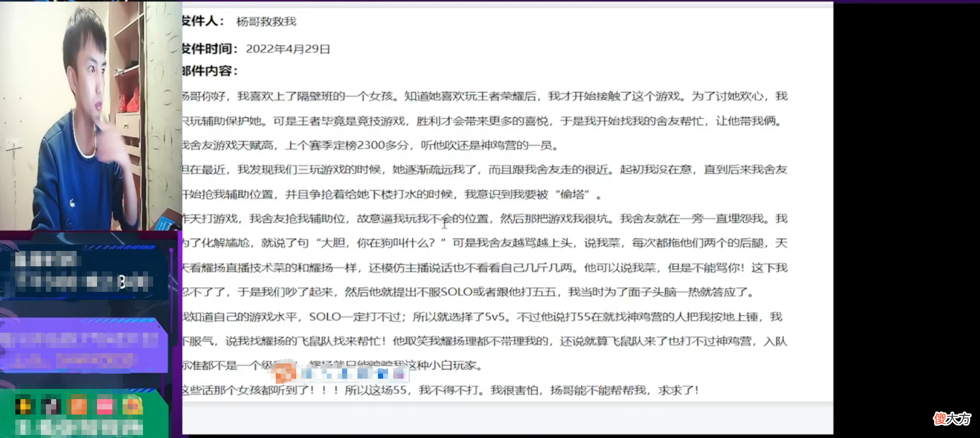
Task: Click the line containing "可是王者毕竟是竞技游戏"
Action: [x=483, y=121]
